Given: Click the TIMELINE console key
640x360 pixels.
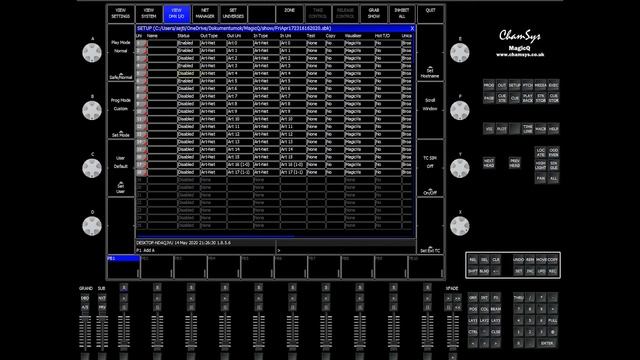Looking at the screenshot, I should (528, 129).
